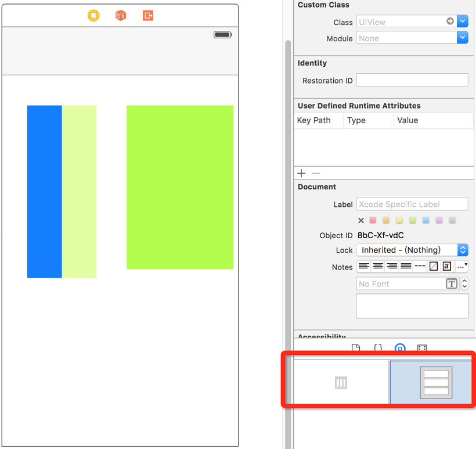Select the horizontal stack view library item

point(341,382)
